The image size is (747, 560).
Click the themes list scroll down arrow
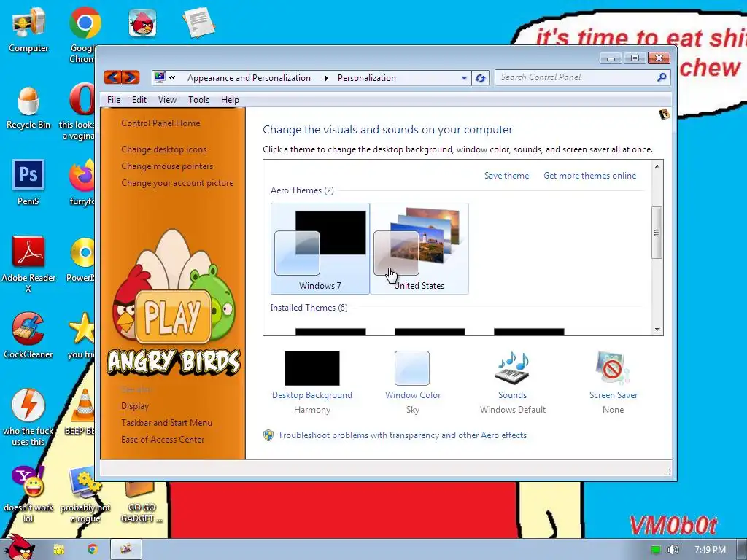(657, 329)
